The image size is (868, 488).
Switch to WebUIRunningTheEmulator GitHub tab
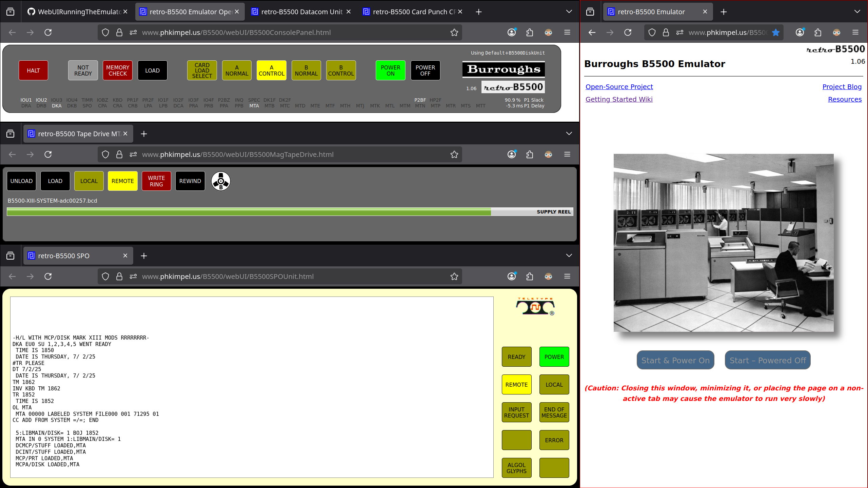click(x=78, y=12)
